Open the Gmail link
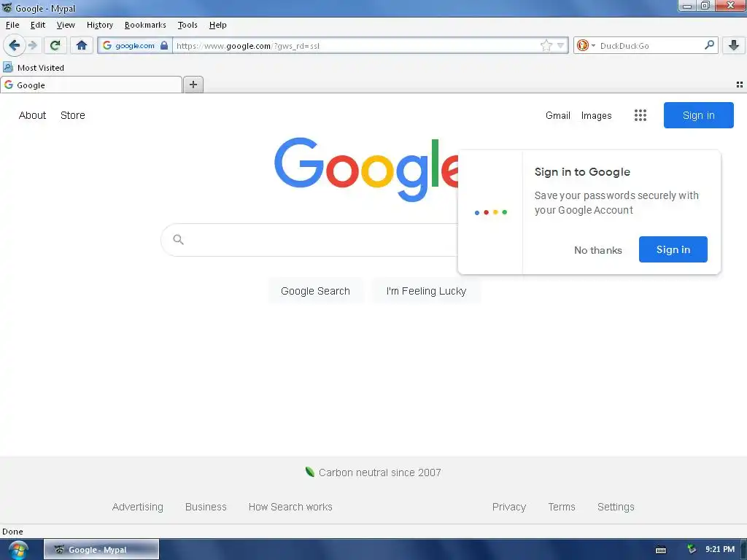The height and width of the screenshot is (560, 747). pyautogui.click(x=558, y=115)
